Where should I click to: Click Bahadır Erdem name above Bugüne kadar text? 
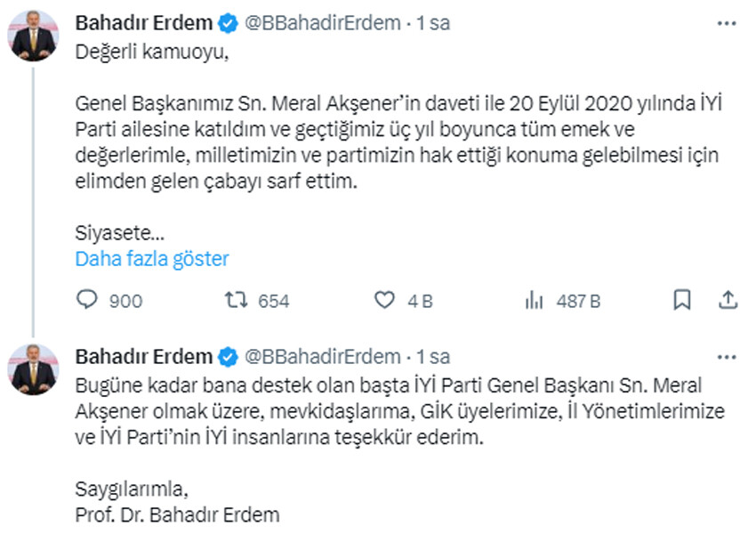[144, 357]
